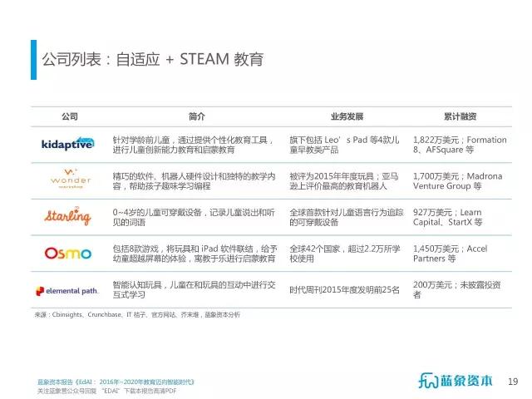Viewport: 532px width, 399px height.
Task: Open the 蓝象资本报告《EdAI》 footer link
Action: pyautogui.click(x=116, y=382)
